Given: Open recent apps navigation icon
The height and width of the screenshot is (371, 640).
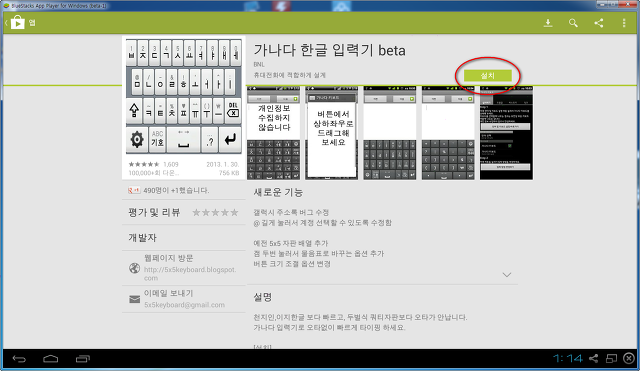Looking at the screenshot, I should (x=82, y=359).
